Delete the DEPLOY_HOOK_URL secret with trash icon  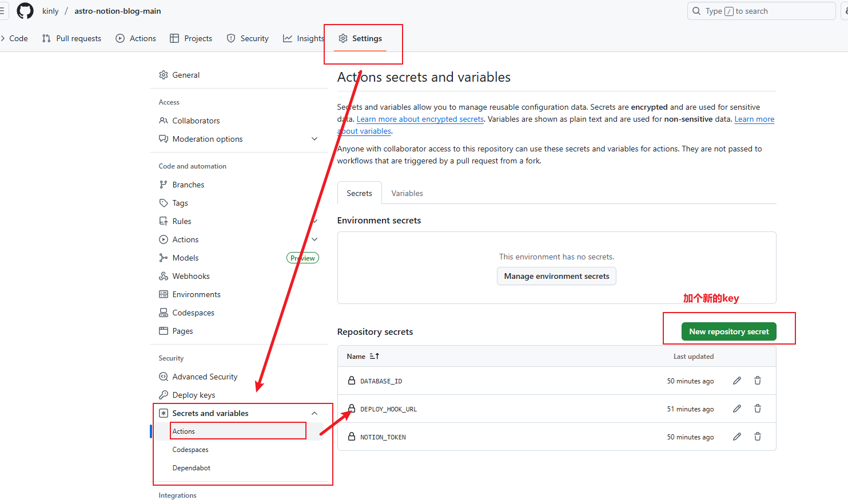[758, 409]
